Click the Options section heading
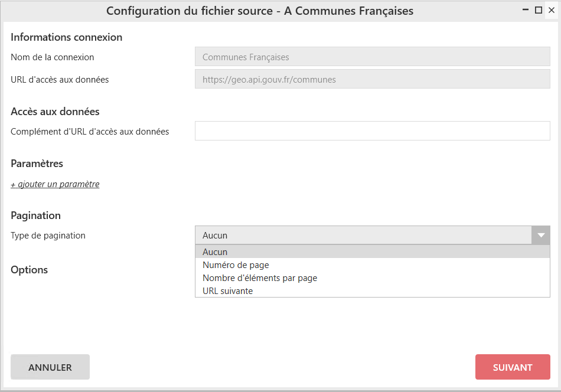The height and width of the screenshot is (392, 561). pos(30,270)
